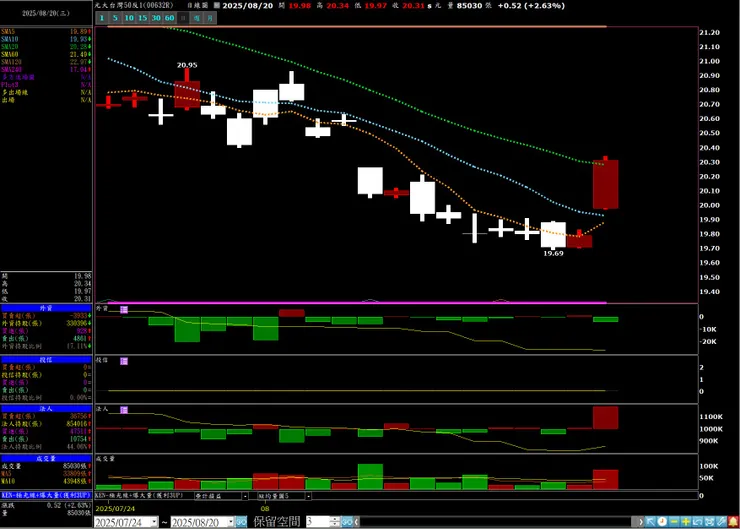740x529 pixels.
Task: Click the SMA120 indicator label
Action: click(11, 62)
